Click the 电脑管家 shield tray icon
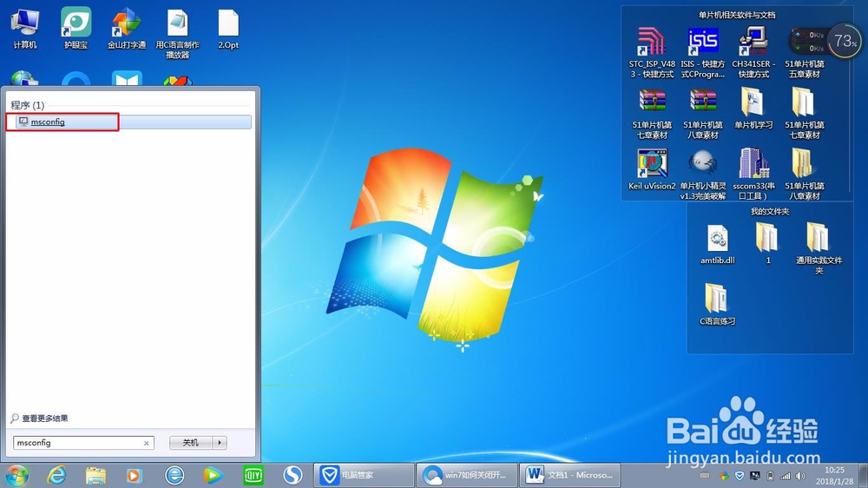Image resolution: width=868 pixels, height=488 pixels. point(739,476)
